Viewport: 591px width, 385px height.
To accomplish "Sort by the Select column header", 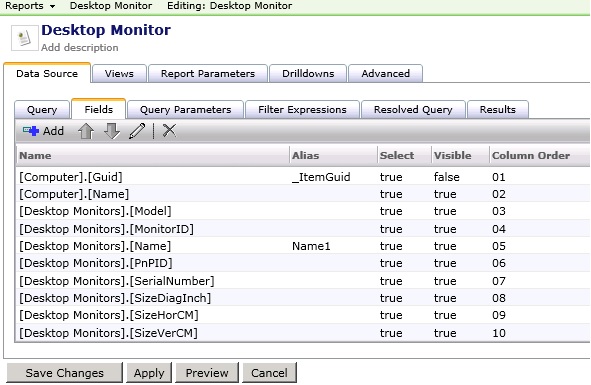I will (404, 155).
